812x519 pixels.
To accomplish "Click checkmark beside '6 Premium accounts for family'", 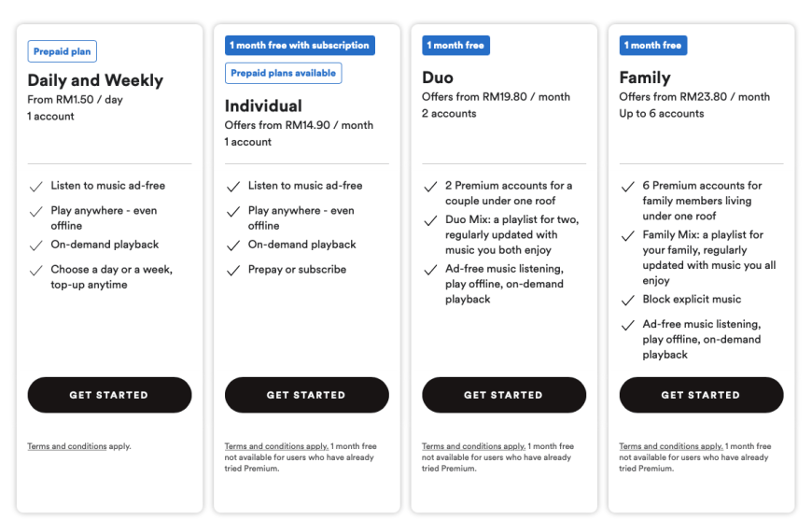I will pos(627,187).
